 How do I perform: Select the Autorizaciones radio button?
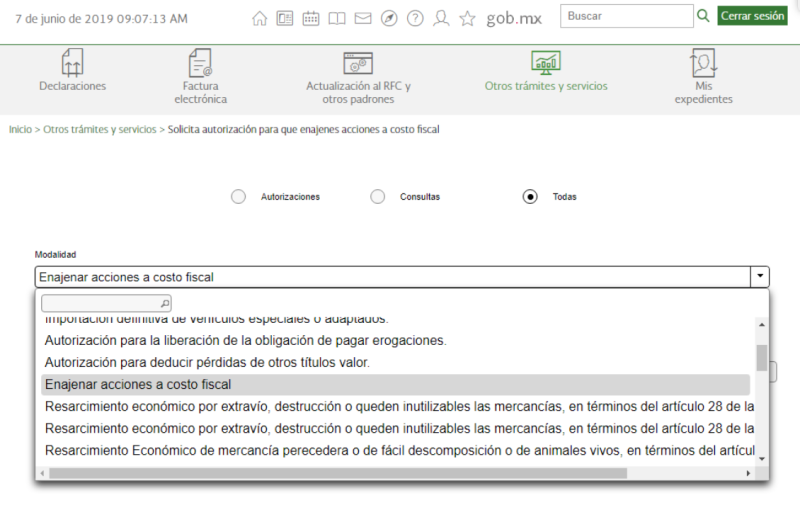click(238, 196)
